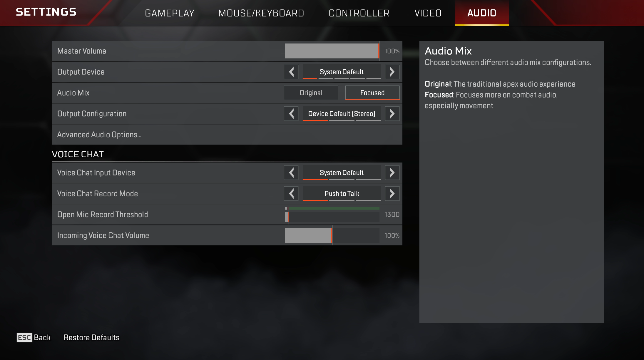
Task: Click the Master Volume 100% value
Action: click(x=392, y=51)
